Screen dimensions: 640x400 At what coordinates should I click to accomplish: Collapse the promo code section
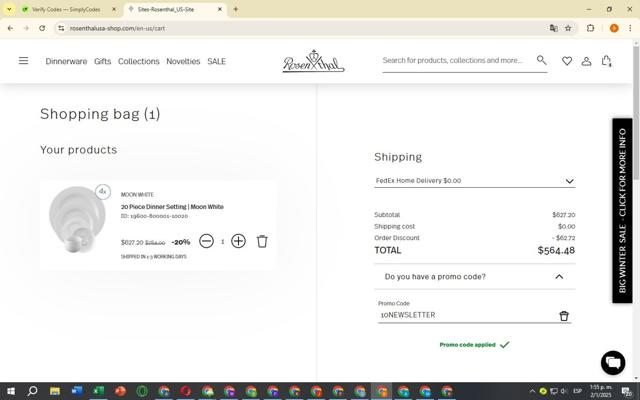(559, 277)
